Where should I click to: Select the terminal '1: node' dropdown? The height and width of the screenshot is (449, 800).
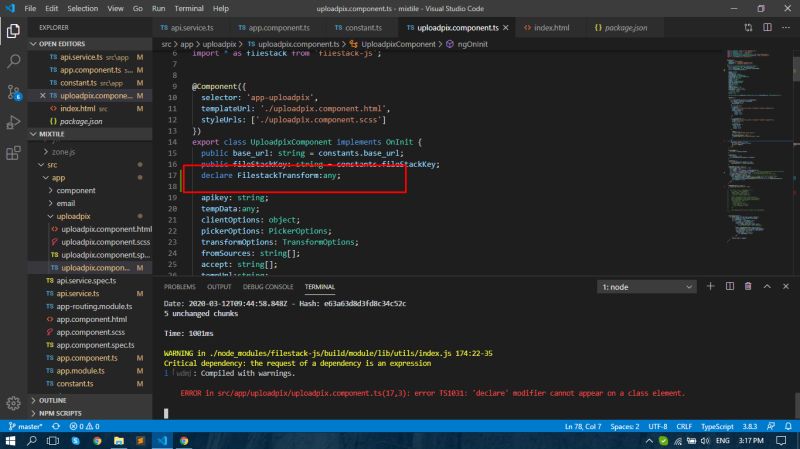(646, 287)
